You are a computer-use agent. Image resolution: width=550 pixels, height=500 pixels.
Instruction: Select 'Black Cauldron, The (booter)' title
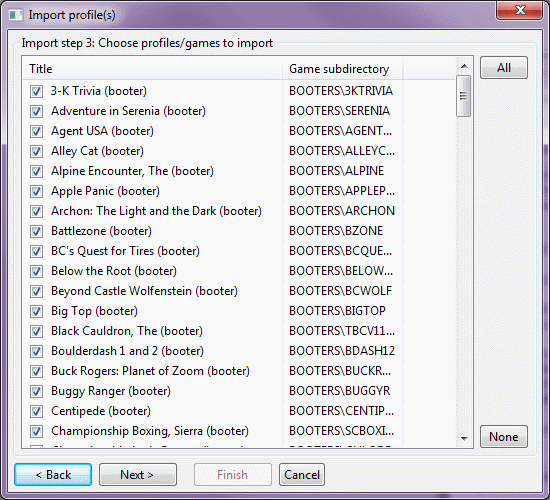(x=127, y=331)
